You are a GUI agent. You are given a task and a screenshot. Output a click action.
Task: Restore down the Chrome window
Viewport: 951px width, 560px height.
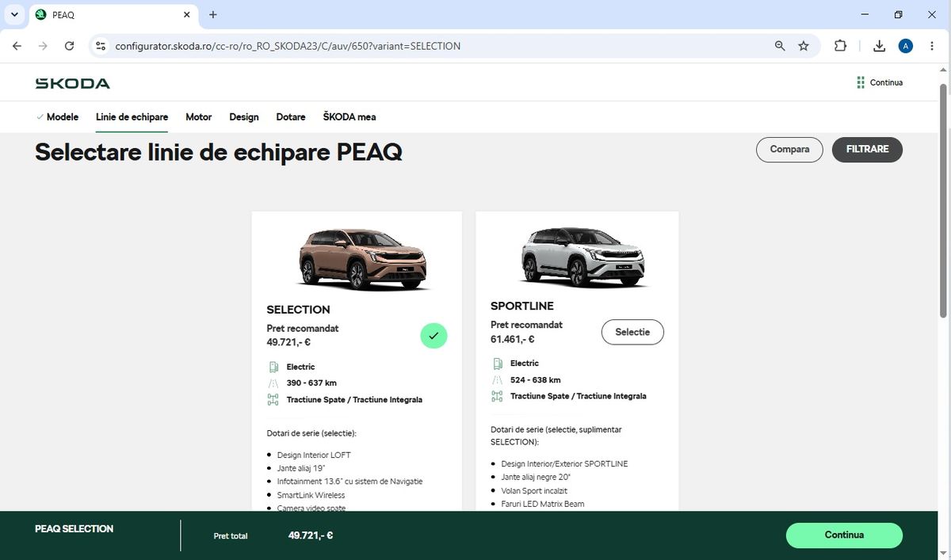coord(898,14)
